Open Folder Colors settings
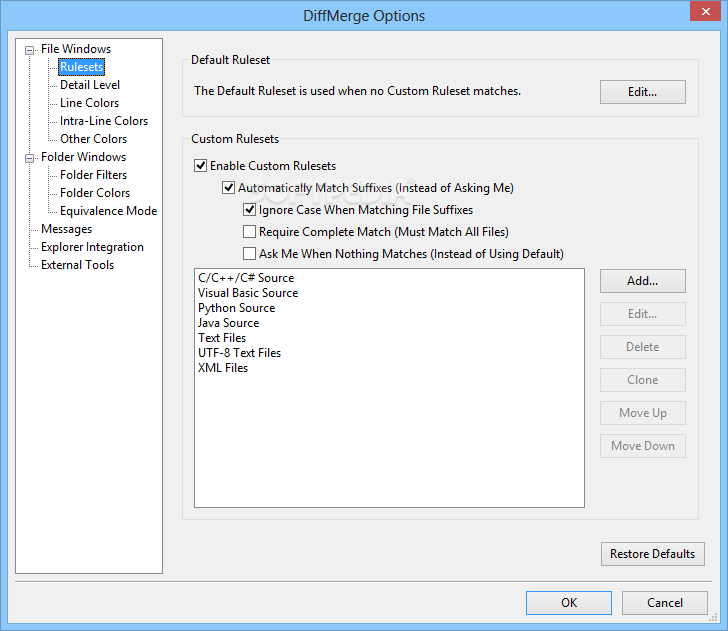Image resolution: width=728 pixels, height=631 pixels. pos(95,193)
